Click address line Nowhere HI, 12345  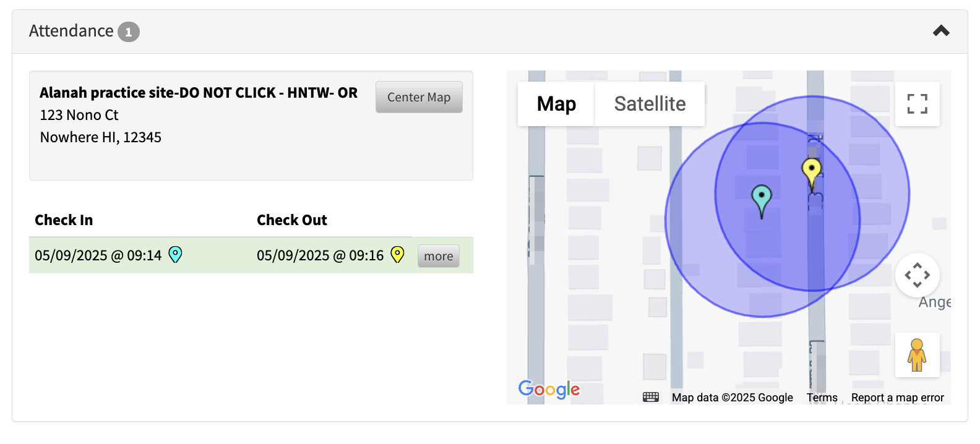101,137
